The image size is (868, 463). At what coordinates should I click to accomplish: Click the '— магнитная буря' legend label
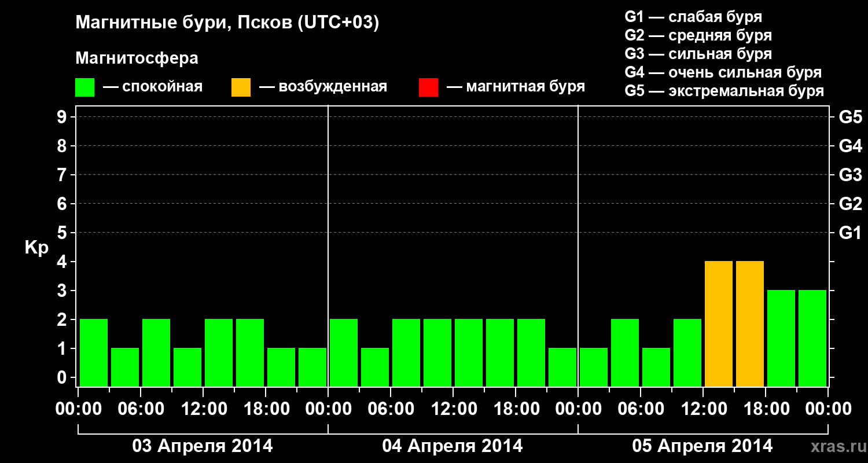click(x=516, y=87)
